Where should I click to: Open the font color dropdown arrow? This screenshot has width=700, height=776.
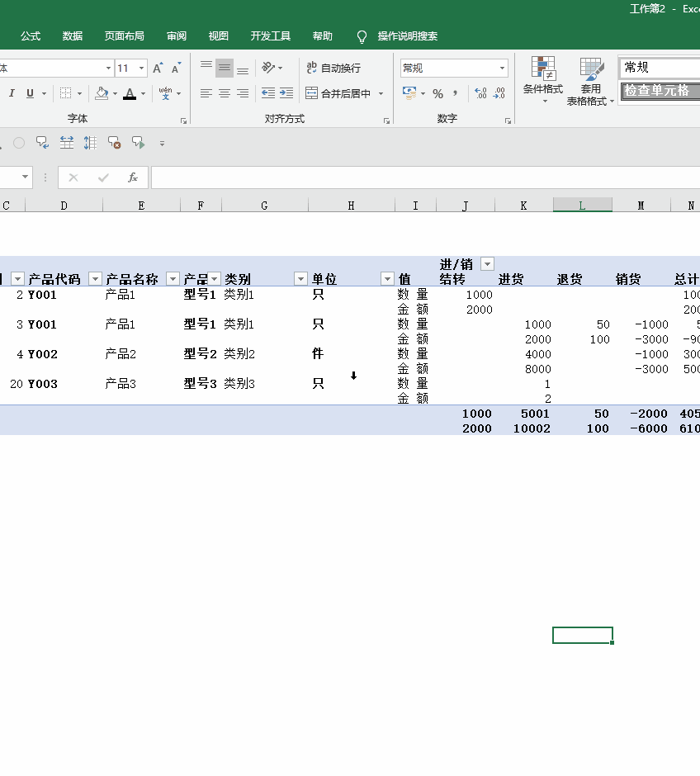tap(143, 93)
